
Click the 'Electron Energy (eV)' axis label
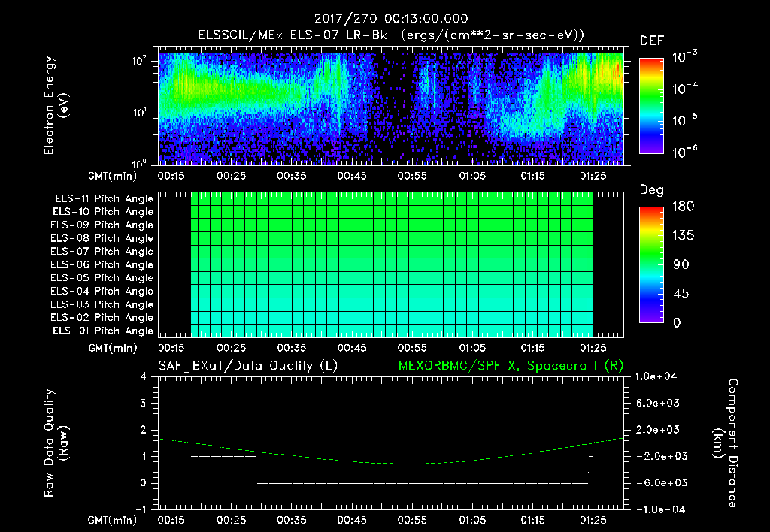coord(56,105)
